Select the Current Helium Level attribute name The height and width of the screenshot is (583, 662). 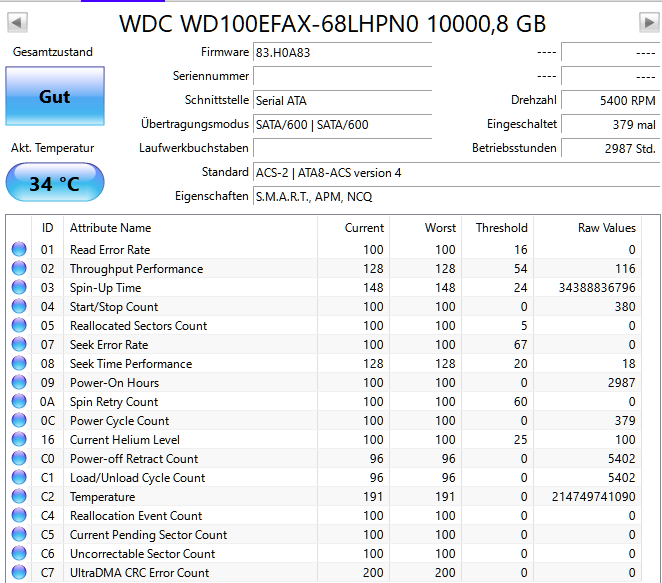point(125,440)
